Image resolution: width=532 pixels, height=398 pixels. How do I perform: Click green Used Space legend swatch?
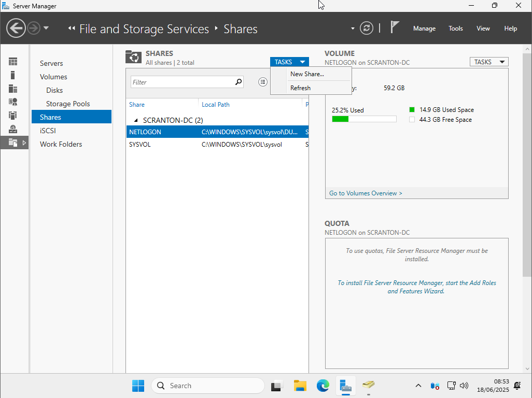tap(412, 110)
